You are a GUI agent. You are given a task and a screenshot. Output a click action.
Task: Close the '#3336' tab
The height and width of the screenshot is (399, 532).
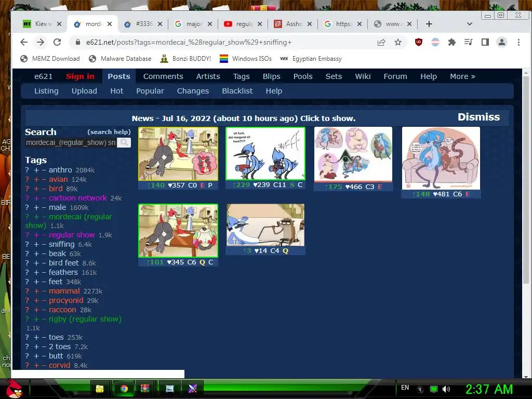(160, 24)
